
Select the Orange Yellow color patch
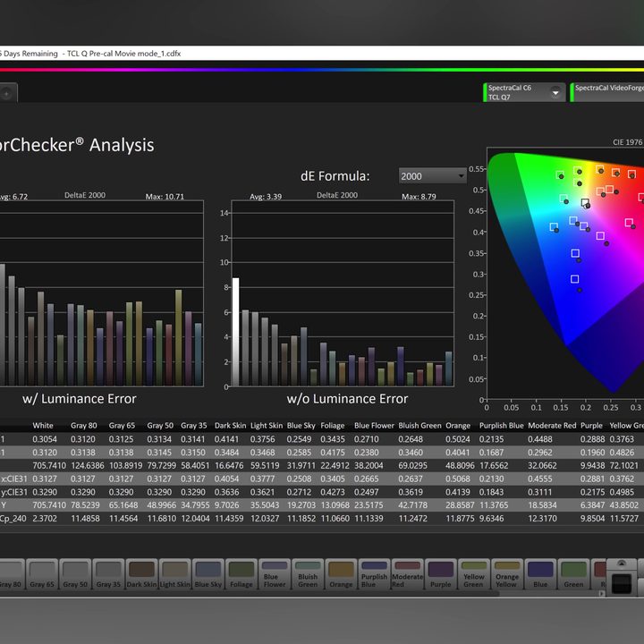click(x=508, y=573)
